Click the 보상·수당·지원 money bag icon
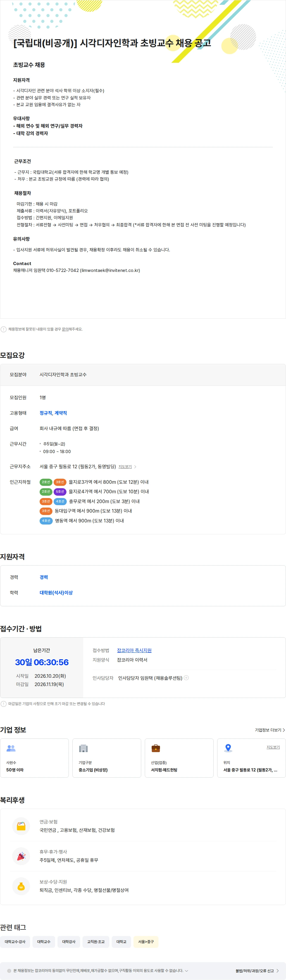Screen dimensions: 286x980 pos(21,886)
